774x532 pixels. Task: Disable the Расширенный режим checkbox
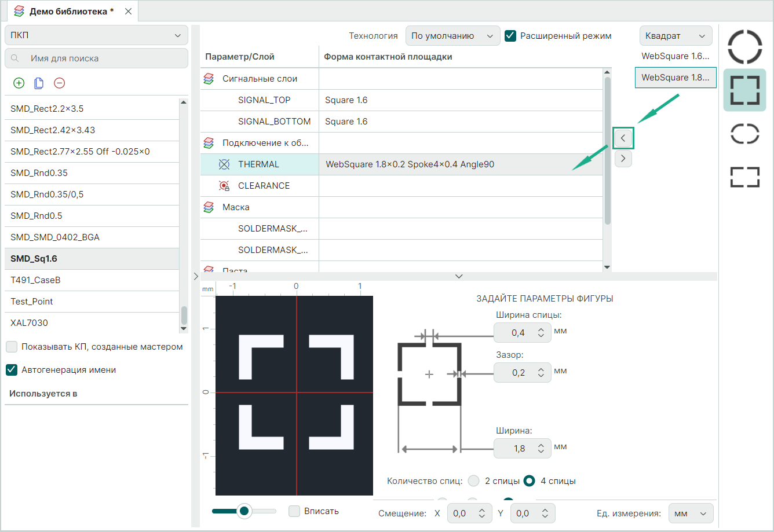510,36
